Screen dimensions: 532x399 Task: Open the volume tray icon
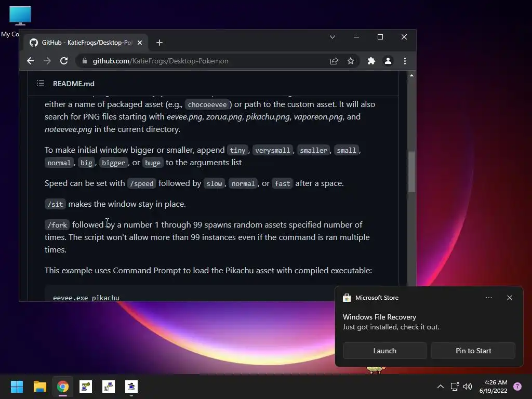click(x=468, y=387)
